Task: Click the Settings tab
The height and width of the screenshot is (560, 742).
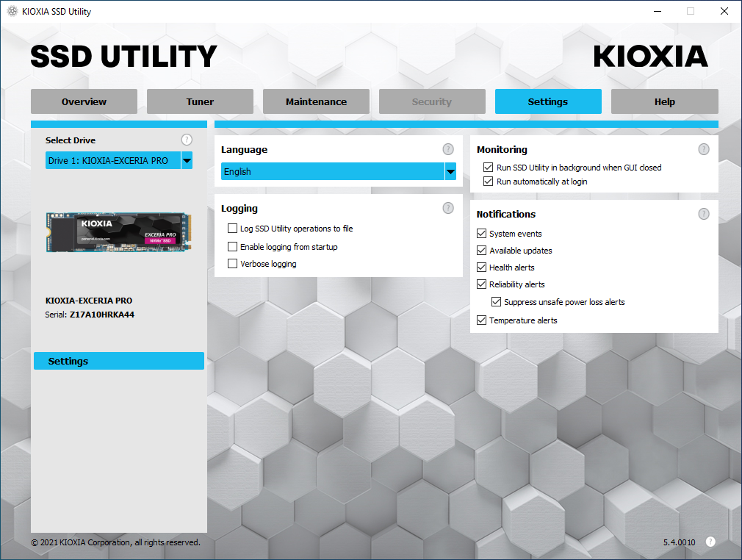Action: (x=549, y=101)
